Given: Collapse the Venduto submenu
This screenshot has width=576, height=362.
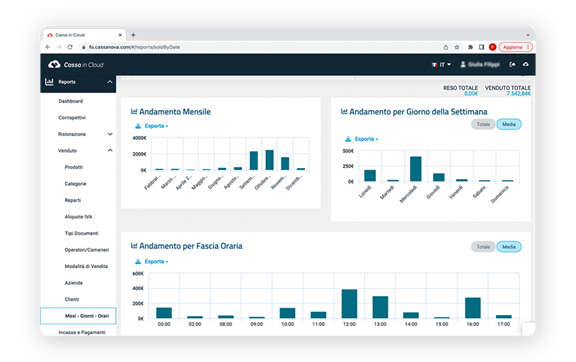Looking at the screenshot, I should pyautogui.click(x=110, y=150).
